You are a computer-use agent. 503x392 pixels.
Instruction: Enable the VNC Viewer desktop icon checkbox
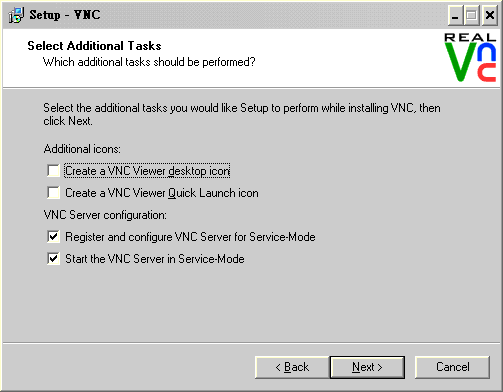coord(53,171)
